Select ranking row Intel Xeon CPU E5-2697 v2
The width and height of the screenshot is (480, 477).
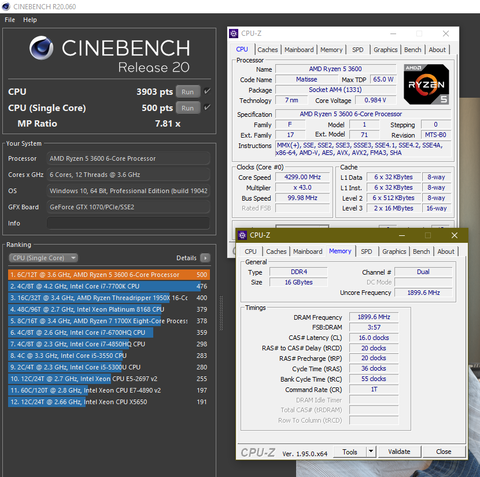[109, 379]
